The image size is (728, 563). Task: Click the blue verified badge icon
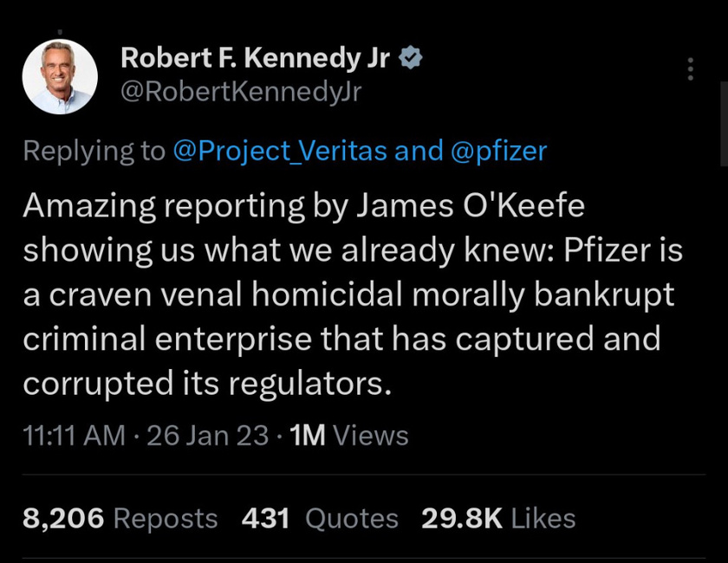413,58
